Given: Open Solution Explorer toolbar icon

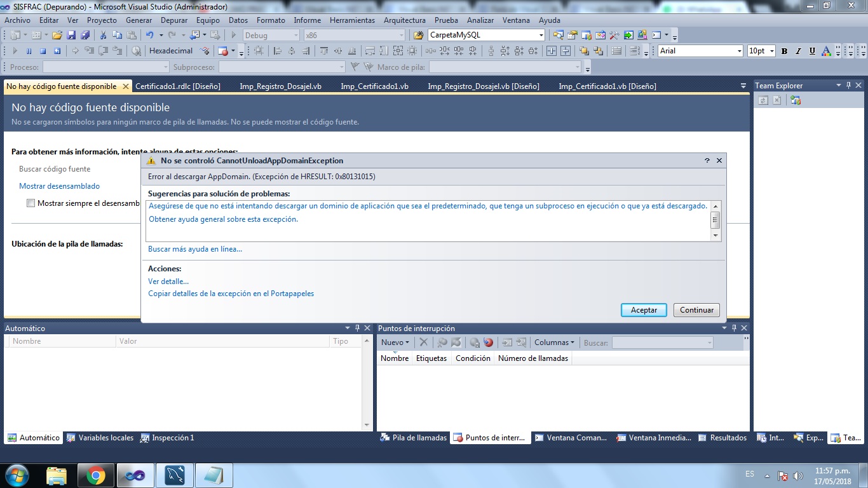Looking at the screenshot, I should (x=559, y=36).
